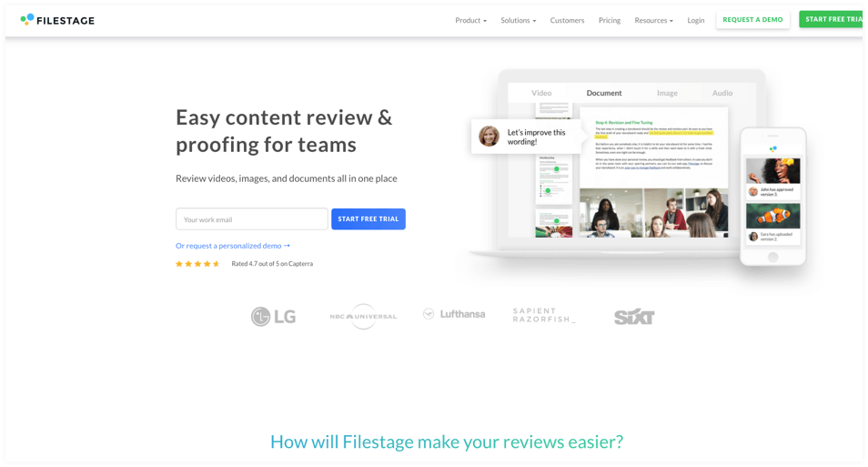868x467 pixels.
Task: Click the team meeting photo in the document
Action: click(654, 213)
